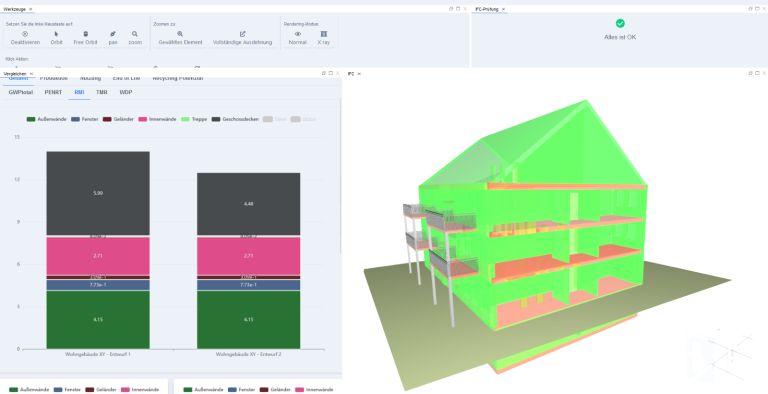Activate the zoom mouse tool
The height and width of the screenshot is (394, 768).
135,38
